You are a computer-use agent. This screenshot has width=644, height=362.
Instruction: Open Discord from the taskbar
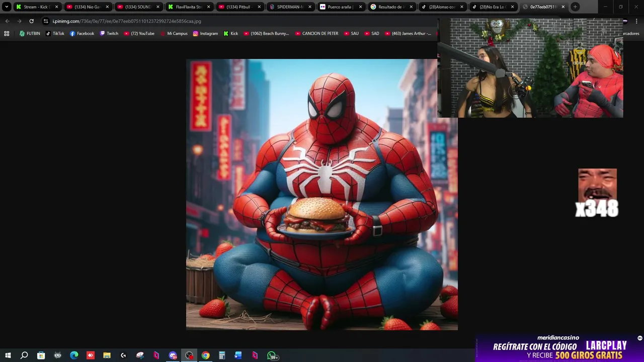coord(173,355)
